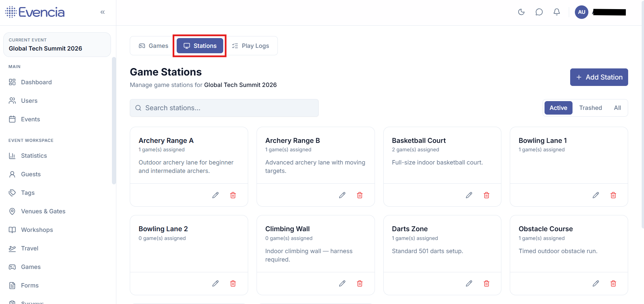The width and height of the screenshot is (644, 304).
Task: Switch to the Play Logs tab
Action: [x=251, y=46]
